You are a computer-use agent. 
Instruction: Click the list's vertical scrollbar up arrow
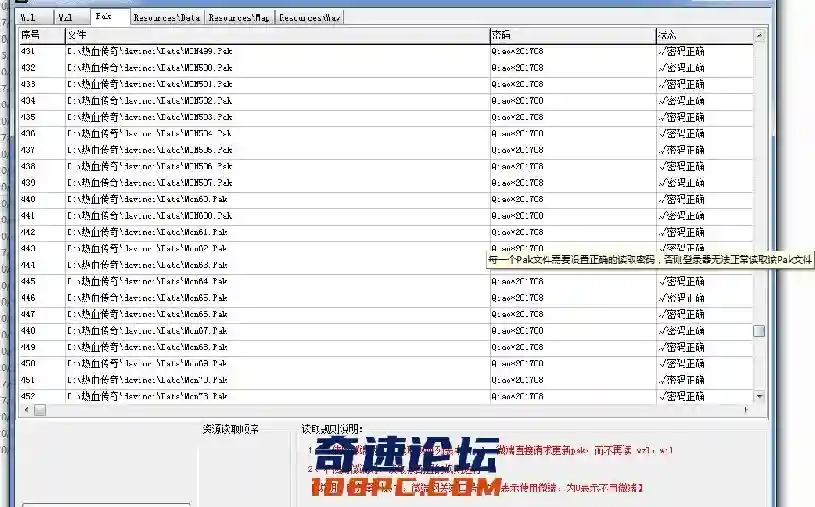(x=759, y=35)
